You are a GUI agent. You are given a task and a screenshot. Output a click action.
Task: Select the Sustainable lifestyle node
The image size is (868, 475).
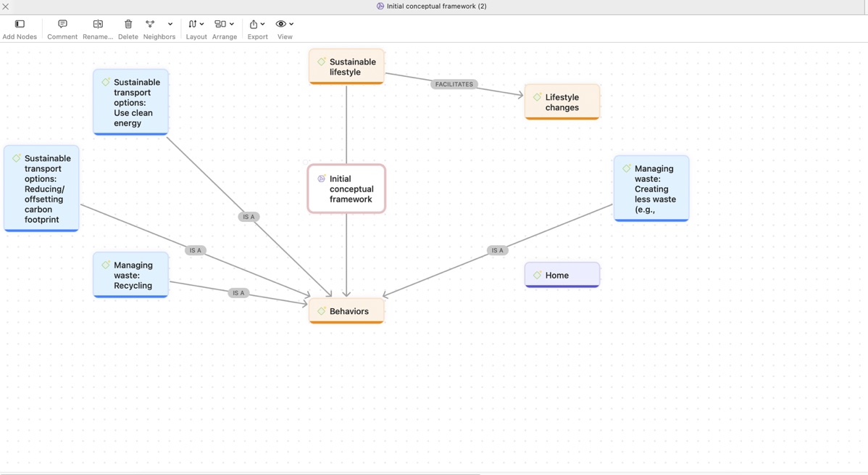(x=346, y=67)
